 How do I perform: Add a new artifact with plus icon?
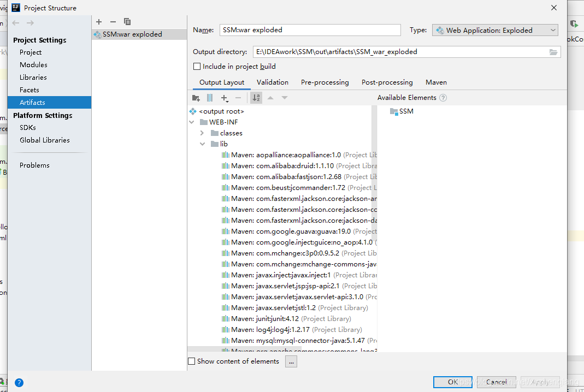point(99,22)
